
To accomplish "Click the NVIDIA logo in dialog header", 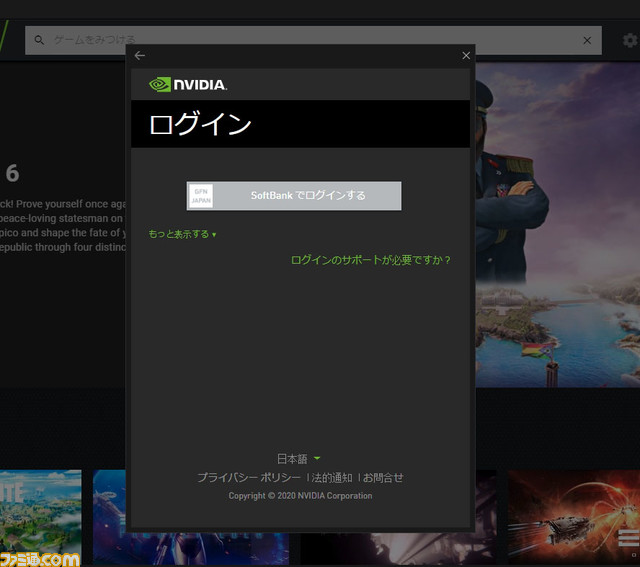I will point(188,85).
